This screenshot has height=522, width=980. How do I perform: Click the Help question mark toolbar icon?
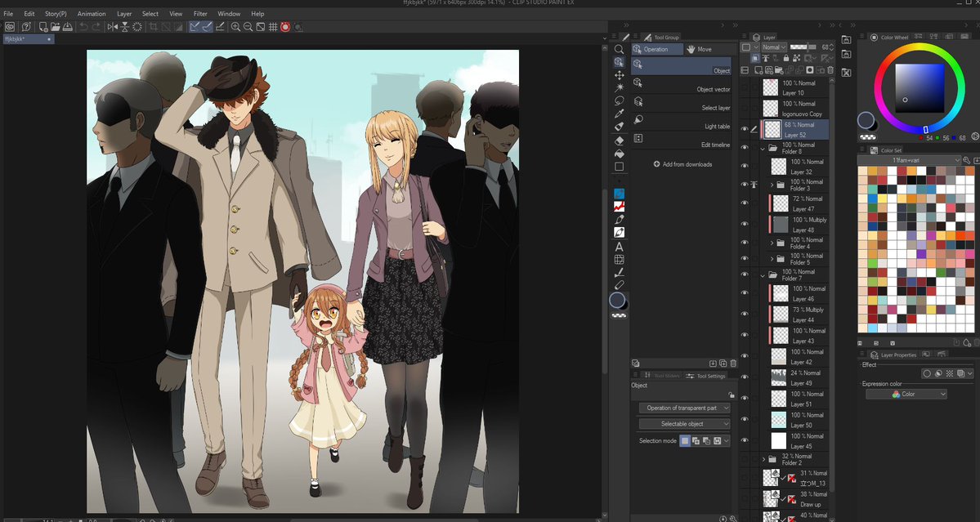point(26,27)
